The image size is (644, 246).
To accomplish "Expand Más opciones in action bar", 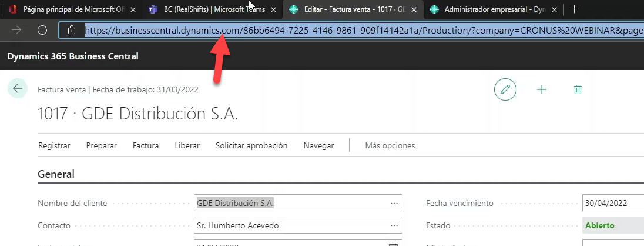I will pyautogui.click(x=390, y=145).
